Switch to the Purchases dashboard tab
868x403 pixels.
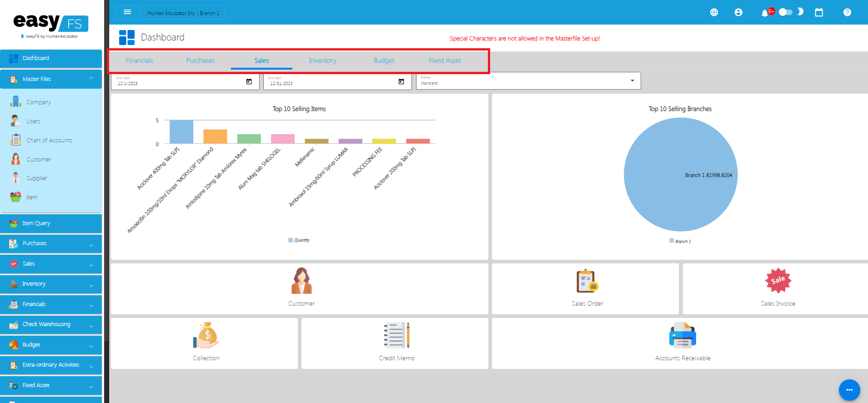point(201,60)
